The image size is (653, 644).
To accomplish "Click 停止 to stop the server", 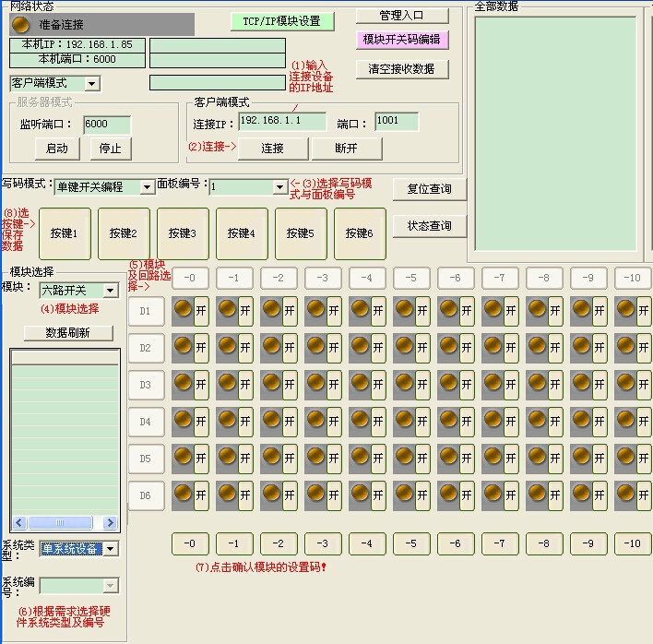I will [111, 149].
